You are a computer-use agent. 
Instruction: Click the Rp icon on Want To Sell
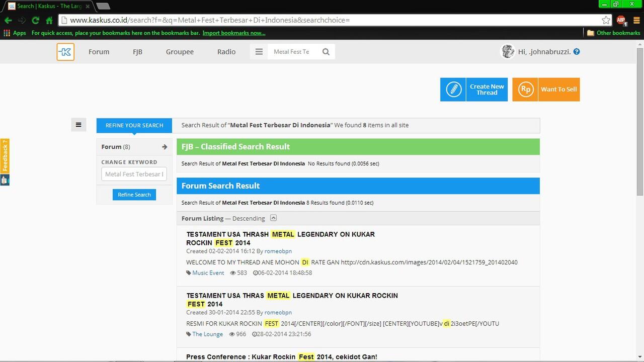coord(525,89)
